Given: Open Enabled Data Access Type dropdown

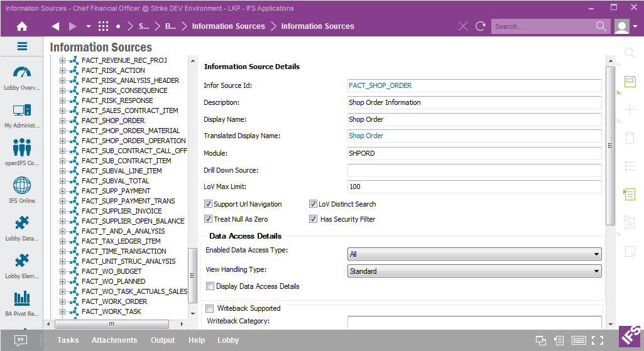Looking at the screenshot, I should (474, 254).
